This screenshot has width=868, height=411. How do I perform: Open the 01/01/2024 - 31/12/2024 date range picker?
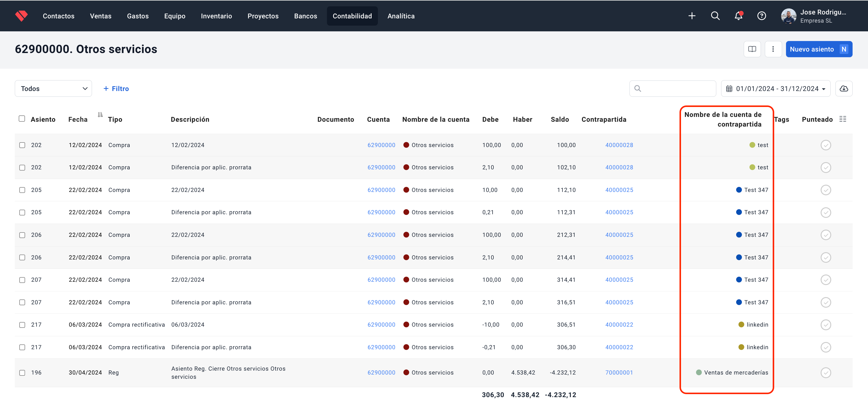775,89
